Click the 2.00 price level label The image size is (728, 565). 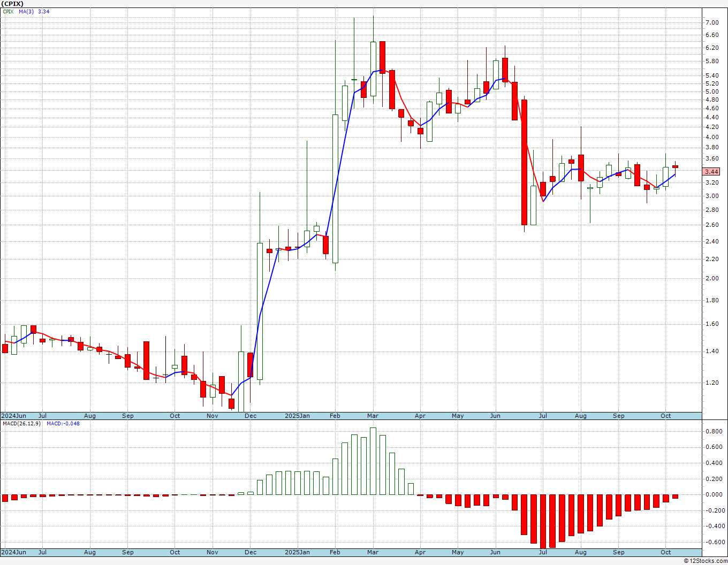[x=712, y=278]
